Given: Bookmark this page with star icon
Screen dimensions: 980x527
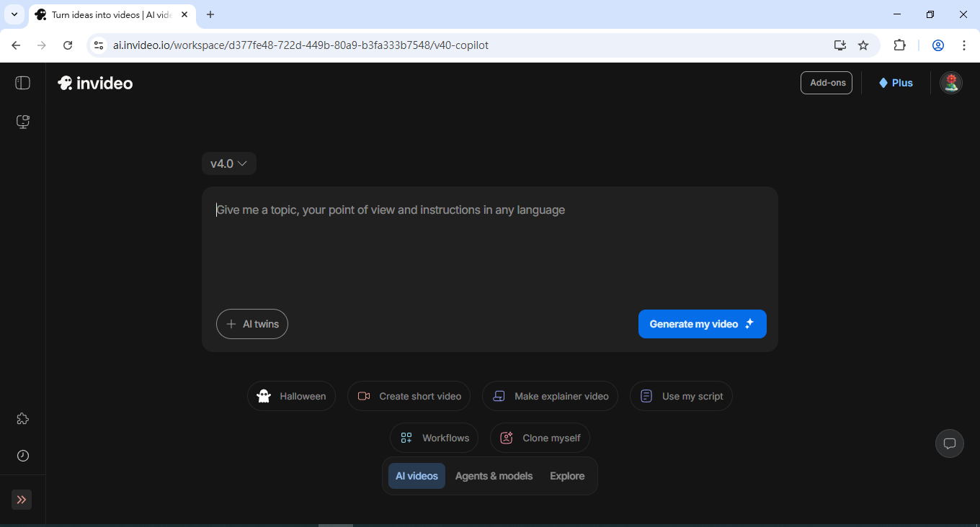Looking at the screenshot, I should pos(863,45).
